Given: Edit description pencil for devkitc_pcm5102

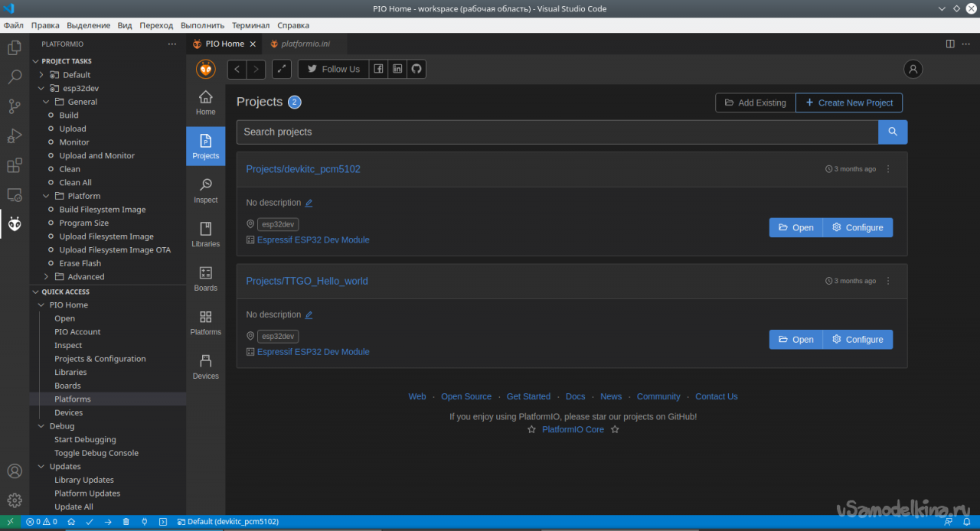Looking at the screenshot, I should (309, 203).
